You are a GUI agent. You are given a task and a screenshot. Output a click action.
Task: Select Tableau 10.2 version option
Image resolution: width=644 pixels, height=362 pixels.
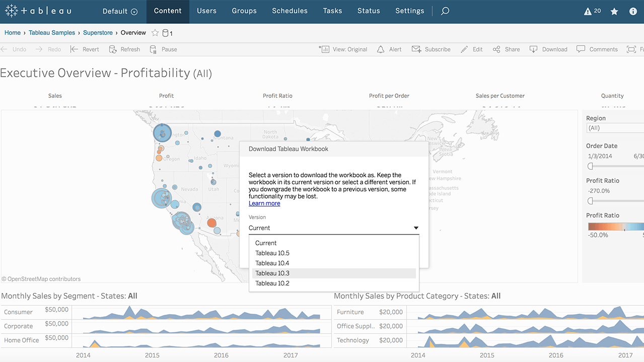(334, 283)
